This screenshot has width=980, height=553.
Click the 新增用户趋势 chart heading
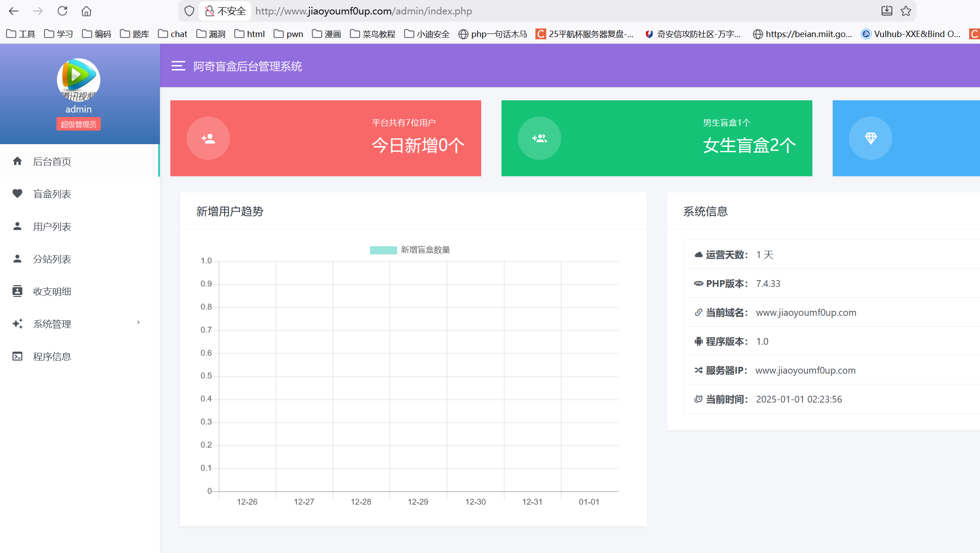tap(230, 211)
